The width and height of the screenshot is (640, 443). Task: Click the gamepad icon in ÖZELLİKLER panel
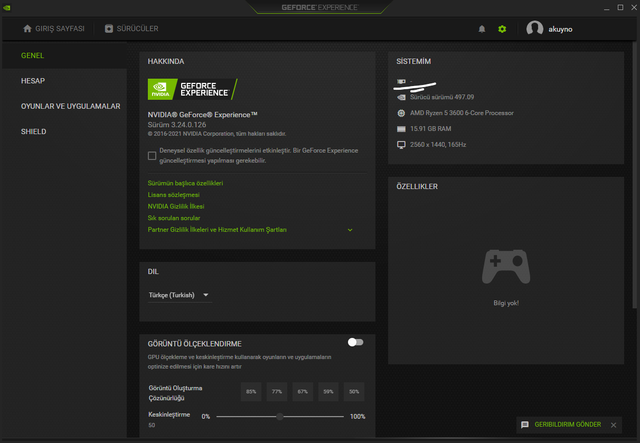coord(506,267)
